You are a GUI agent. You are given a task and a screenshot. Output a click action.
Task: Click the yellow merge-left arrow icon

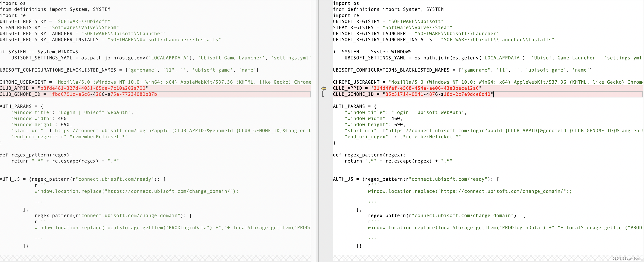(x=323, y=88)
